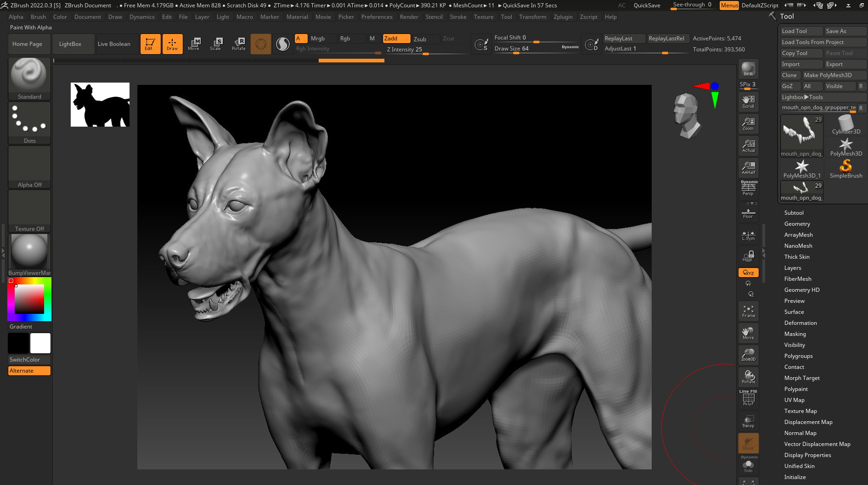Click the Zoom canvas icon

click(x=748, y=124)
